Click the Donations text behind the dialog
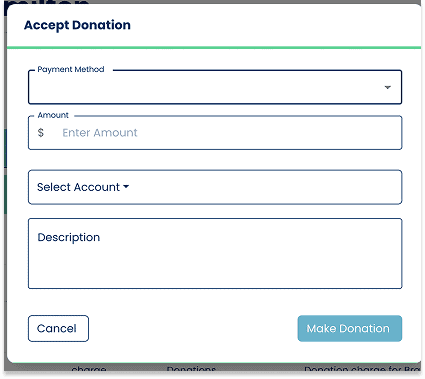 coord(191,369)
